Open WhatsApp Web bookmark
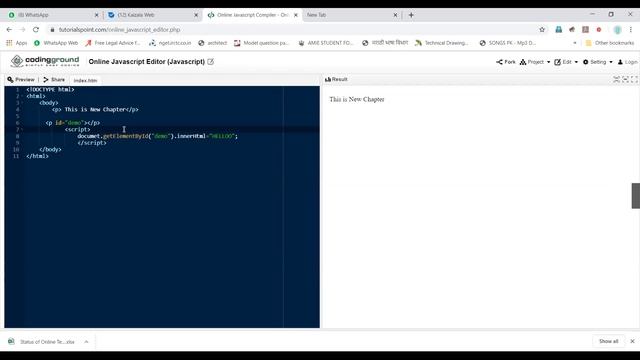 pos(56,43)
